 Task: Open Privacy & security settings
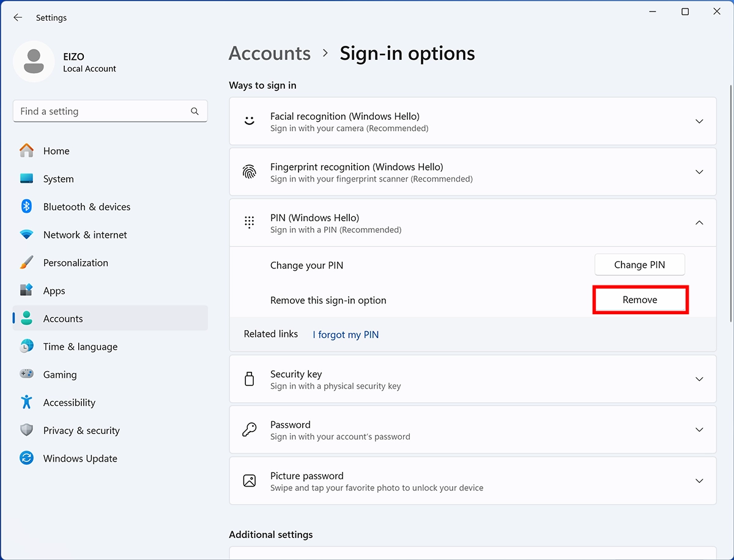(x=110, y=430)
